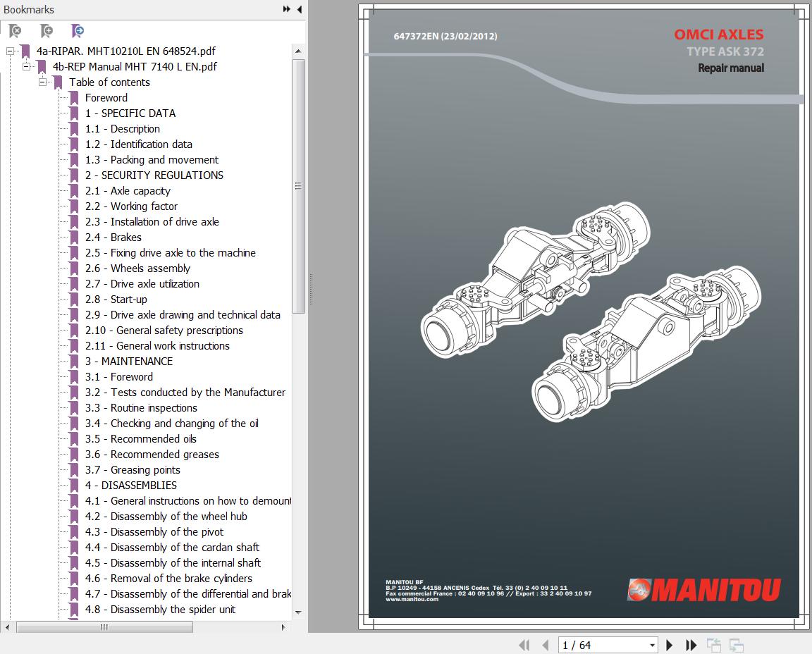Open 2.9 - Drive axle drawing and technical data
Viewport: 812px width, 654px height.
pos(183,315)
